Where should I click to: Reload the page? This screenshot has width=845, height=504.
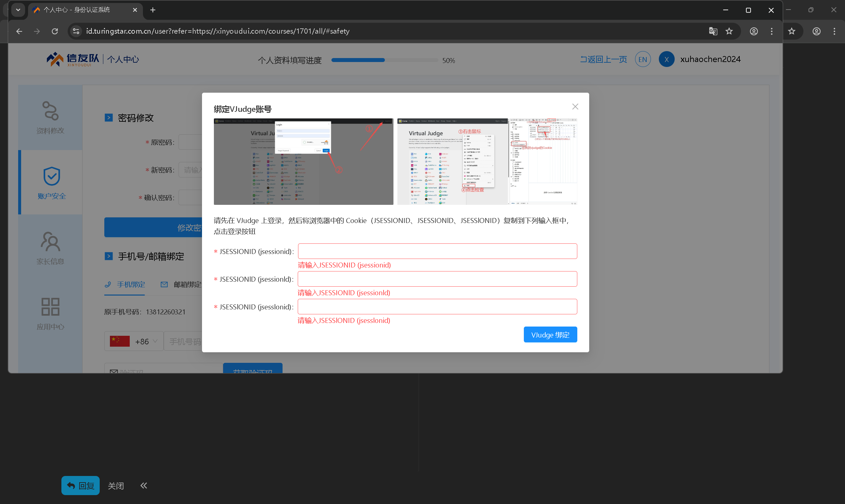click(55, 31)
